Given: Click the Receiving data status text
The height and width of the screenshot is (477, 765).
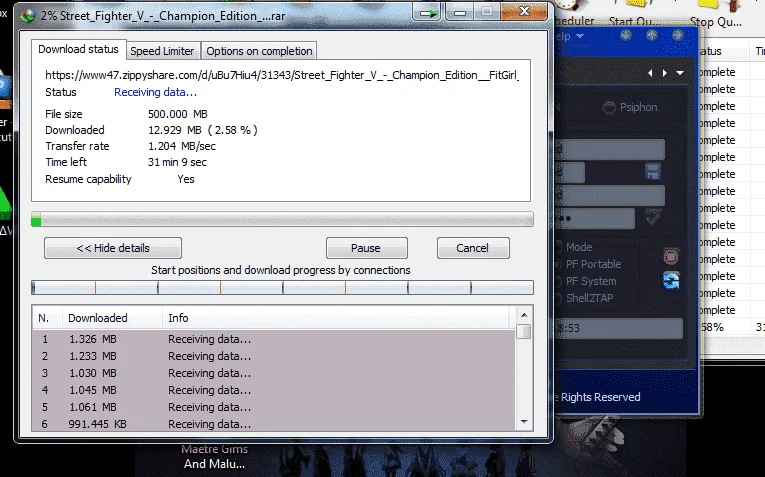Looking at the screenshot, I should click(155, 92).
